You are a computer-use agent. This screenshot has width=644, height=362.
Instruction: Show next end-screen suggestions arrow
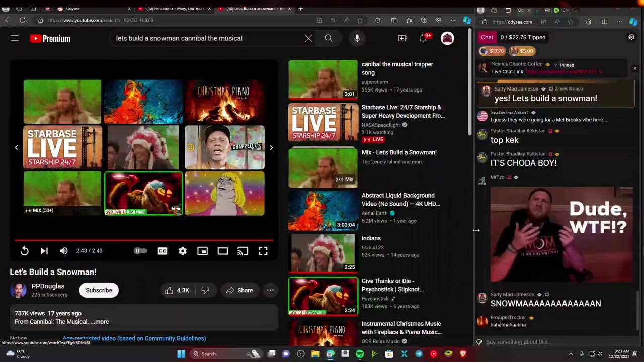[x=271, y=147]
